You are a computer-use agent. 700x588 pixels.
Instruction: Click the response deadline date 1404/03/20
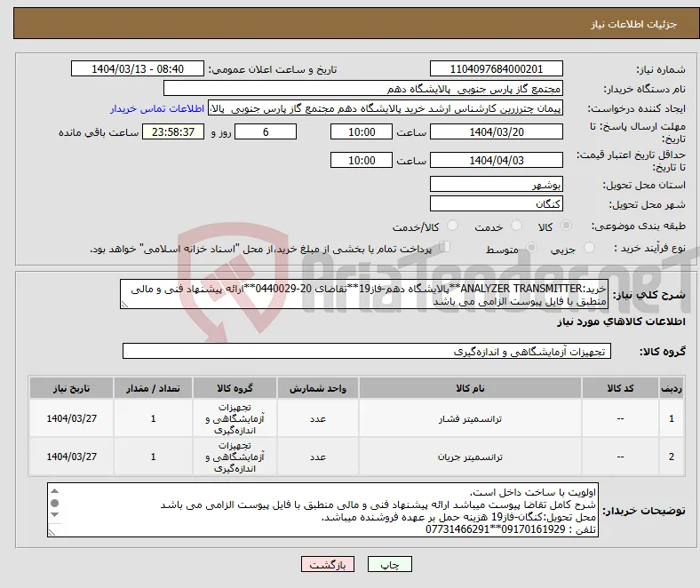point(496,132)
